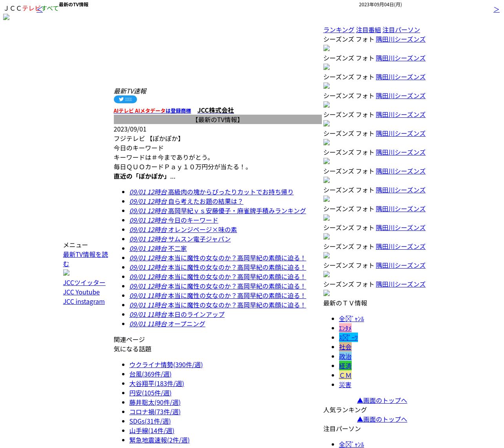The image size is (504, 448).
Task: Open the 12時台 不二家 entry
Action: click(x=158, y=249)
